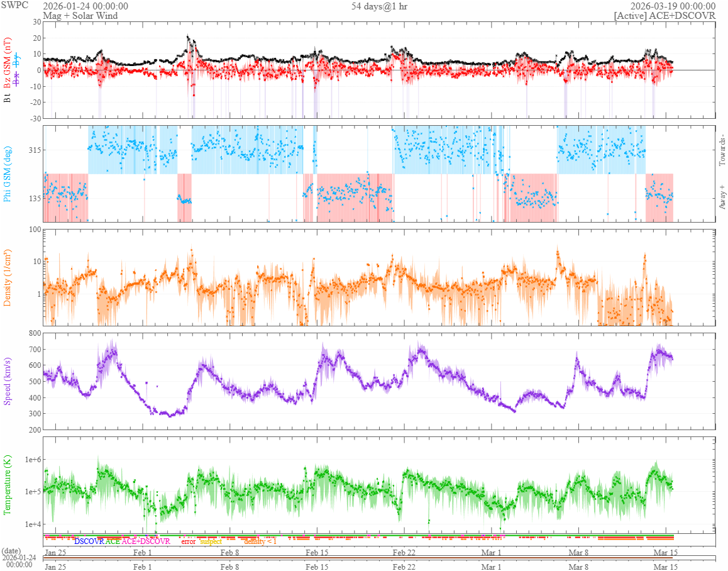
Task: Click the data quality flag strip above the legend
Action: 358,537
